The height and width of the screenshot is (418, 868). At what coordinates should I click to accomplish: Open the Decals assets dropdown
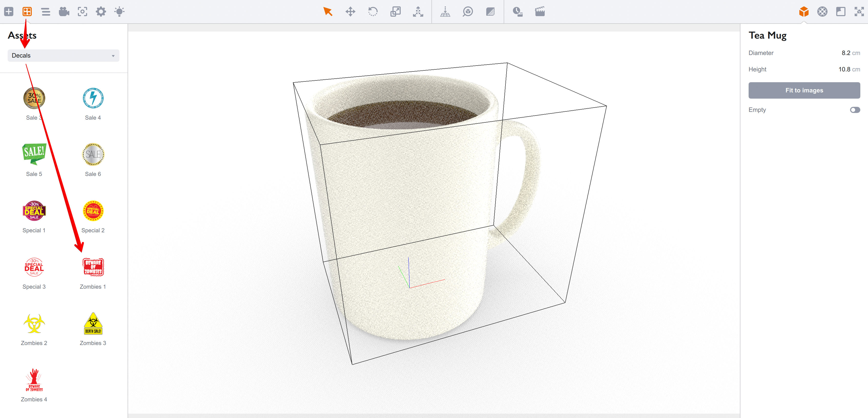[63, 55]
